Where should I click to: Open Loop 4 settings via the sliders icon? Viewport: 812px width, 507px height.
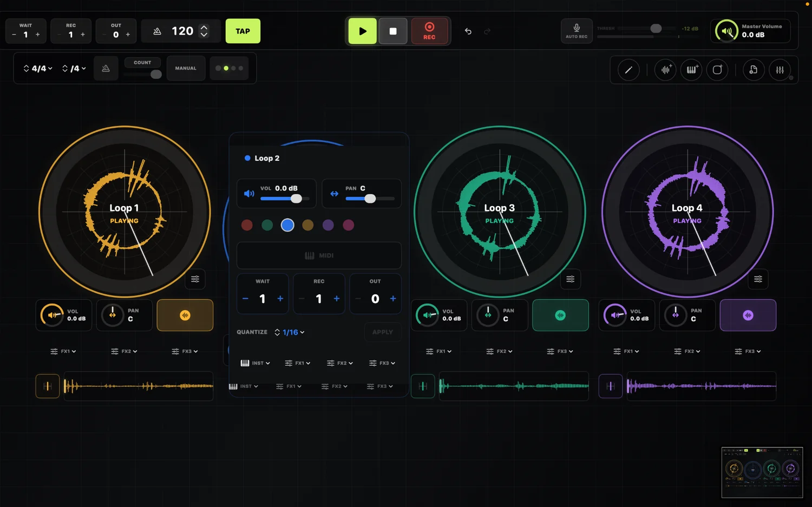click(758, 279)
